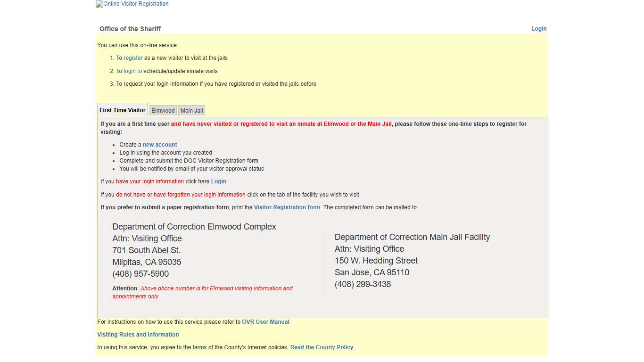Screen dimensions: 644x362
Task: Click the Login link after "click here"
Action: [219, 181]
